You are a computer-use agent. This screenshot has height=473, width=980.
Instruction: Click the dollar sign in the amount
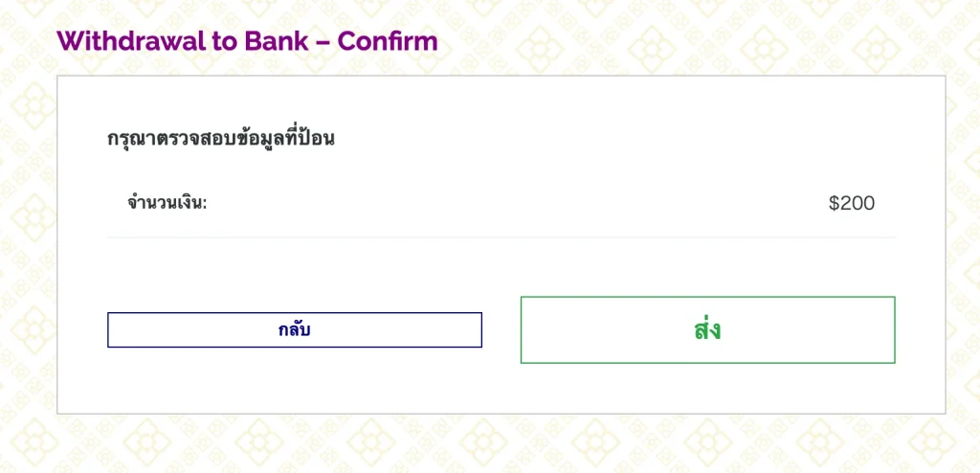835,203
